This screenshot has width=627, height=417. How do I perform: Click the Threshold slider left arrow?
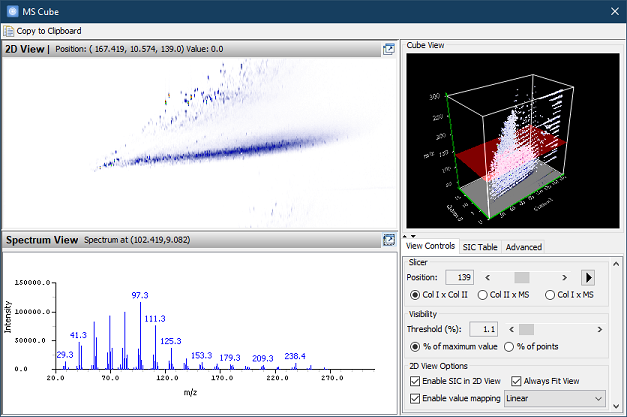point(512,328)
